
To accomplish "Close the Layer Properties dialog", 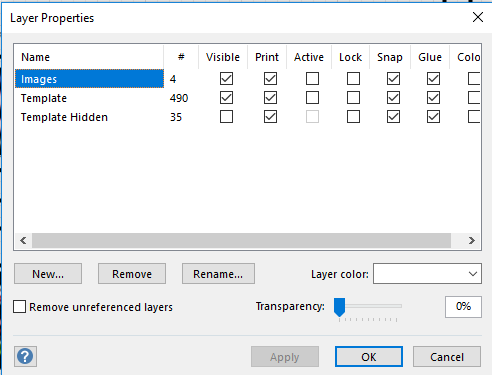I will coord(478,17).
